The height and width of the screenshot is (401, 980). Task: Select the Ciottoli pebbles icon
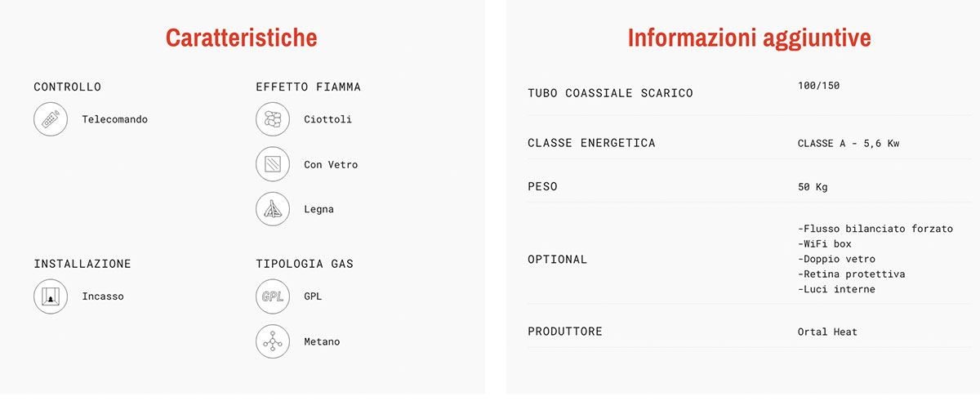coord(273,119)
